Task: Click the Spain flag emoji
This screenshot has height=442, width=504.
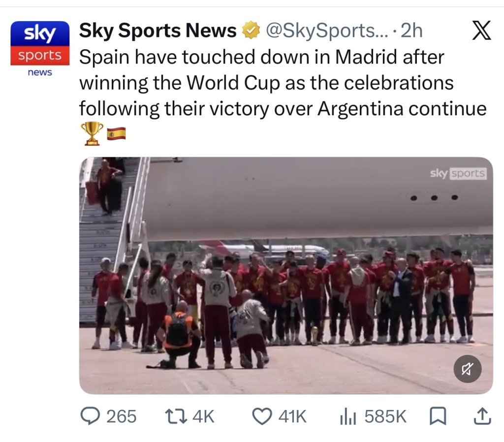Action: click(116, 134)
